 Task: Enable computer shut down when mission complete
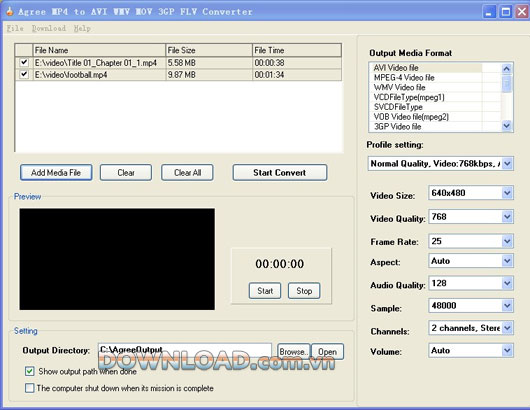tap(29, 388)
